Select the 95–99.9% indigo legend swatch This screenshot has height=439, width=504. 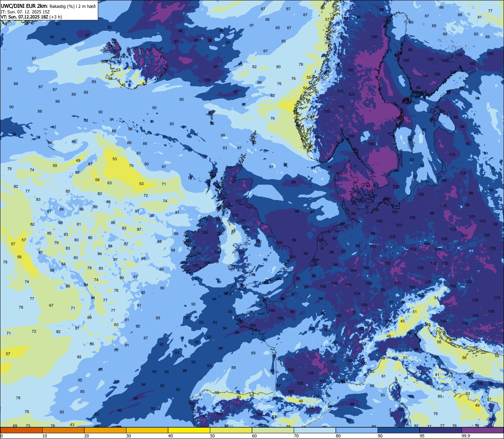[441, 430]
